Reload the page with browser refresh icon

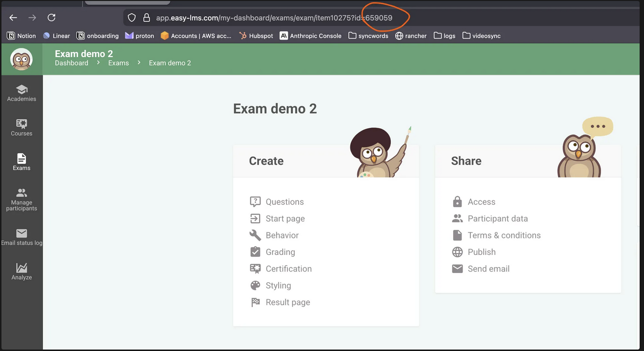[51, 18]
